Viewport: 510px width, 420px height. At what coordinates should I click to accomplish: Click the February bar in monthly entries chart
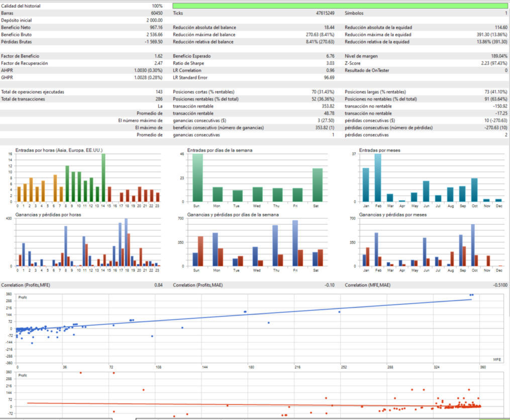378,178
